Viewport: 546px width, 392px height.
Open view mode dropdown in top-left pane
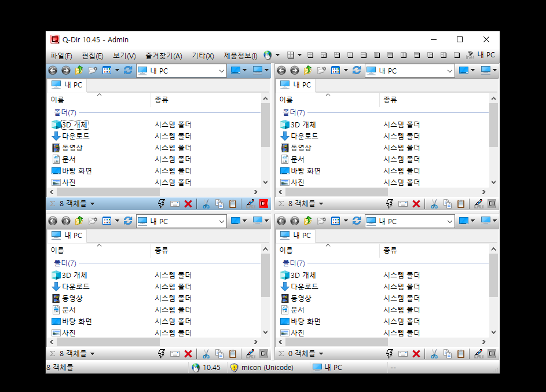pos(117,70)
